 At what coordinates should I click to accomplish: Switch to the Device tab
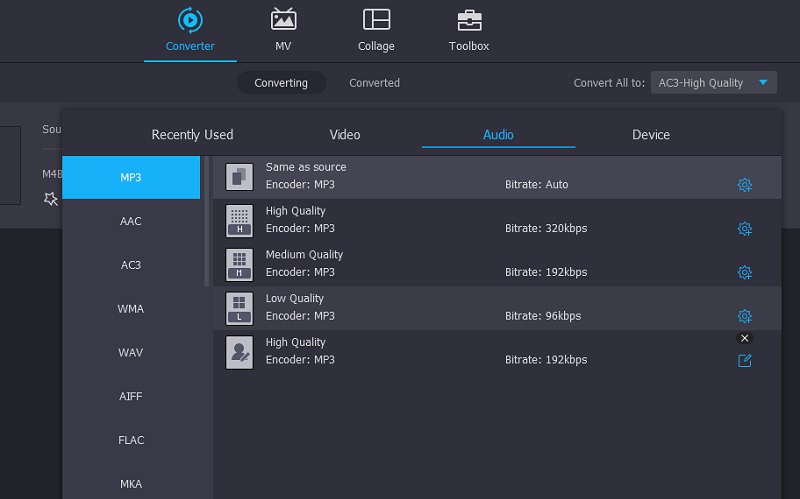click(x=651, y=135)
